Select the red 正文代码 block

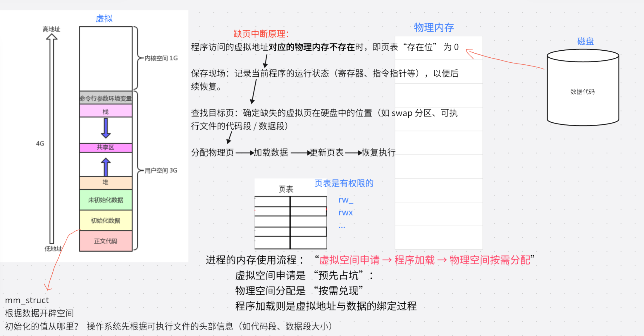pyautogui.click(x=106, y=241)
